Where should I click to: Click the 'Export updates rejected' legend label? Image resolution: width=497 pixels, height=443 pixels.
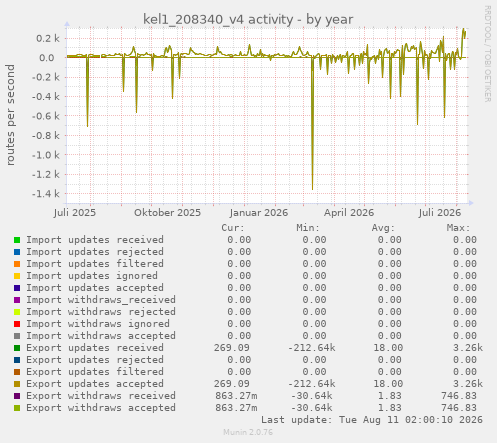pos(95,360)
